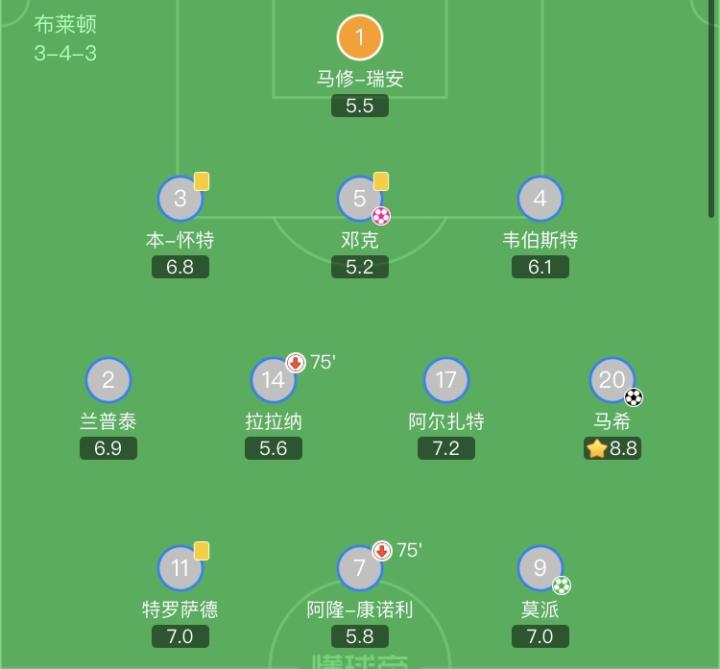Click 邓克's pink own-goal ball icon
Screen dimensions: 720x669
click(x=381, y=215)
